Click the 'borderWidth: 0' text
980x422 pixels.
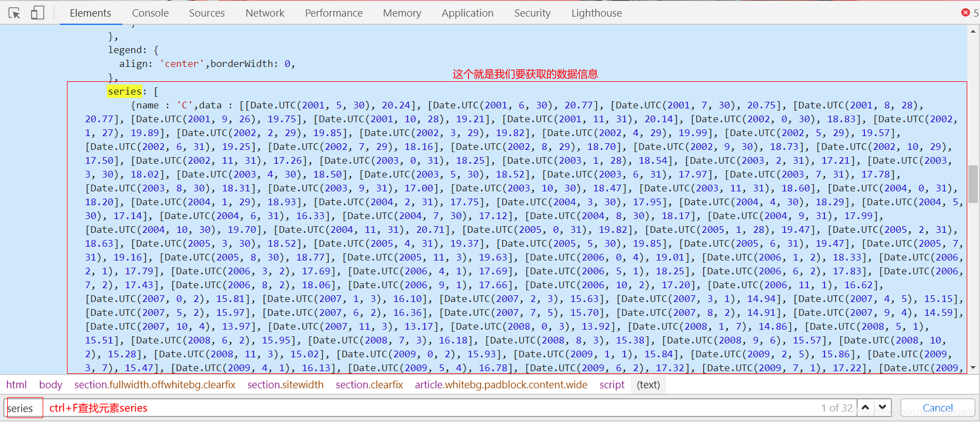(x=250, y=64)
